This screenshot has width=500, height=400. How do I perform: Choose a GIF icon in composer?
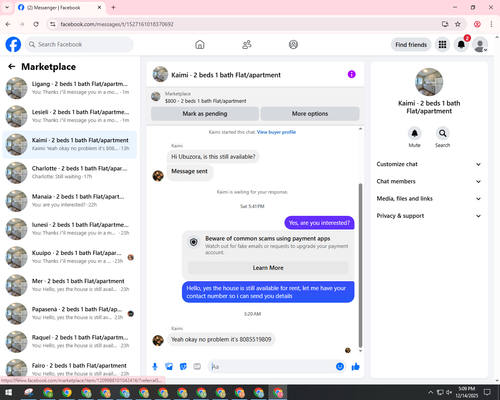pos(197,367)
